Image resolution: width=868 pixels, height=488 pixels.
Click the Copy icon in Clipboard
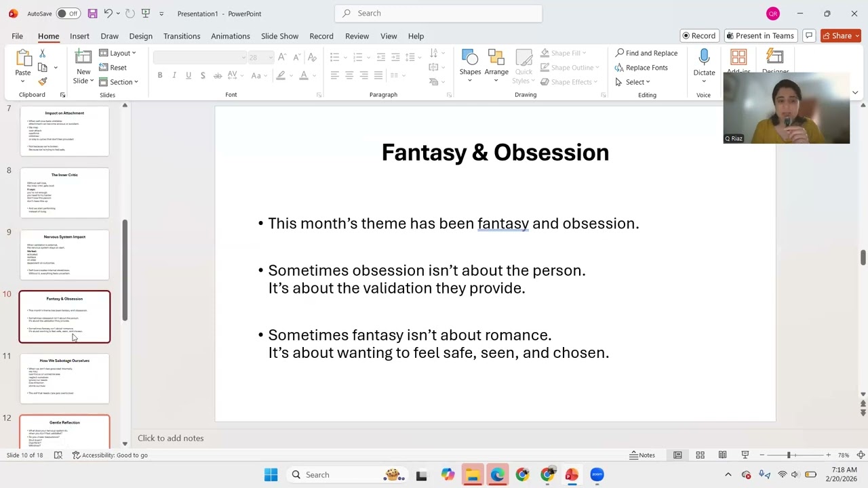pos(43,67)
